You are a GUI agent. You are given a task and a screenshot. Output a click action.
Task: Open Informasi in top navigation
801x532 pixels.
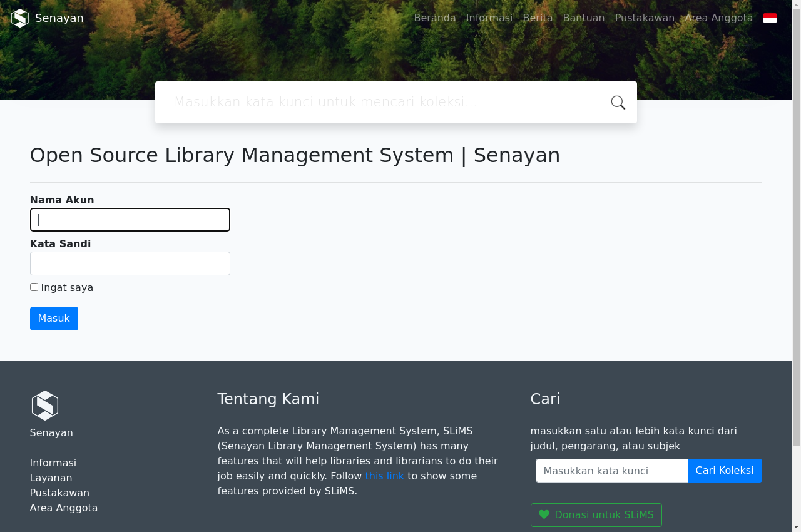click(489, 18)
